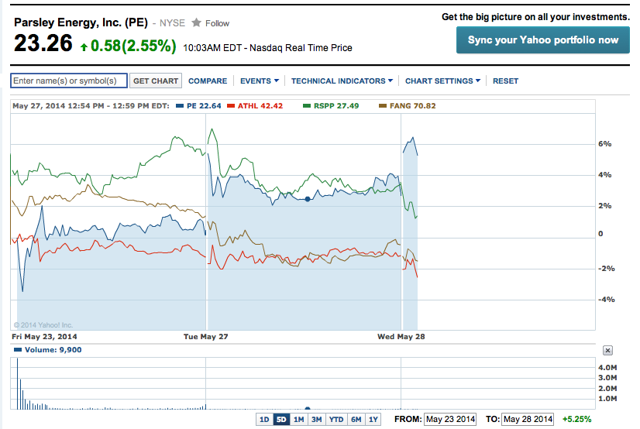The height and width of the screenshot is (429, 640).
Task: Click the +5.25% range change value
Action: 576,419
